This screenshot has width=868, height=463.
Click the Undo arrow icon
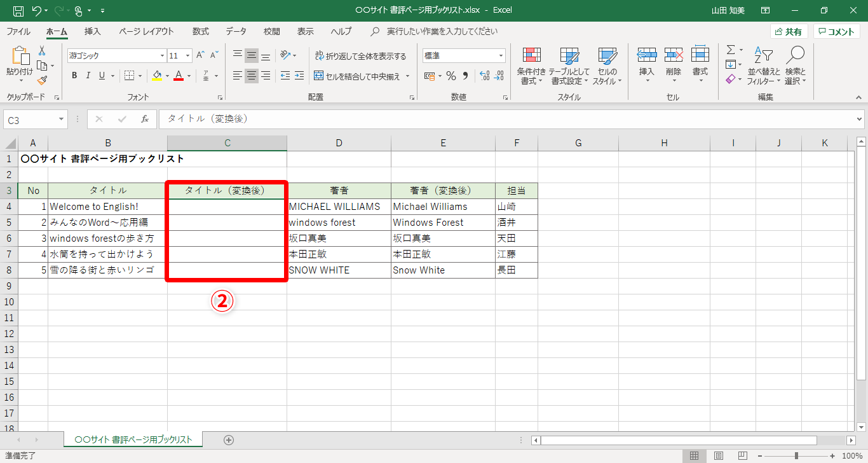click(x=36, y=11)
